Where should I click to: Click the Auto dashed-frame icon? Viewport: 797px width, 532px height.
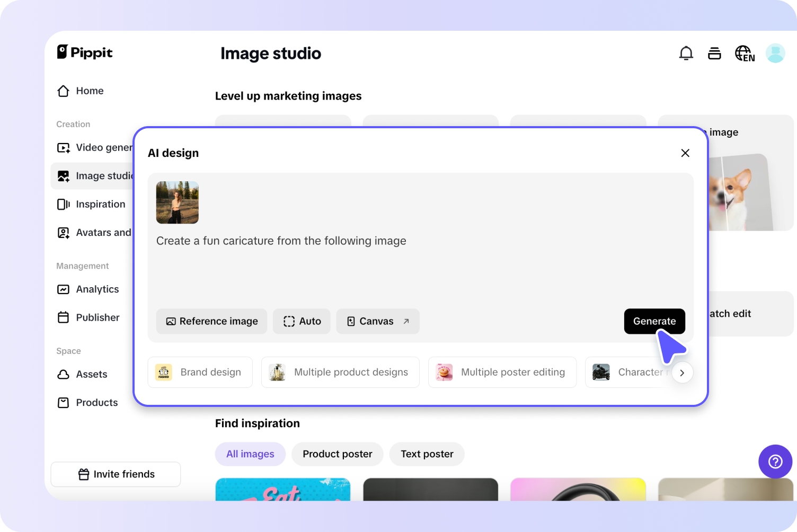click(x=289, y=322)
